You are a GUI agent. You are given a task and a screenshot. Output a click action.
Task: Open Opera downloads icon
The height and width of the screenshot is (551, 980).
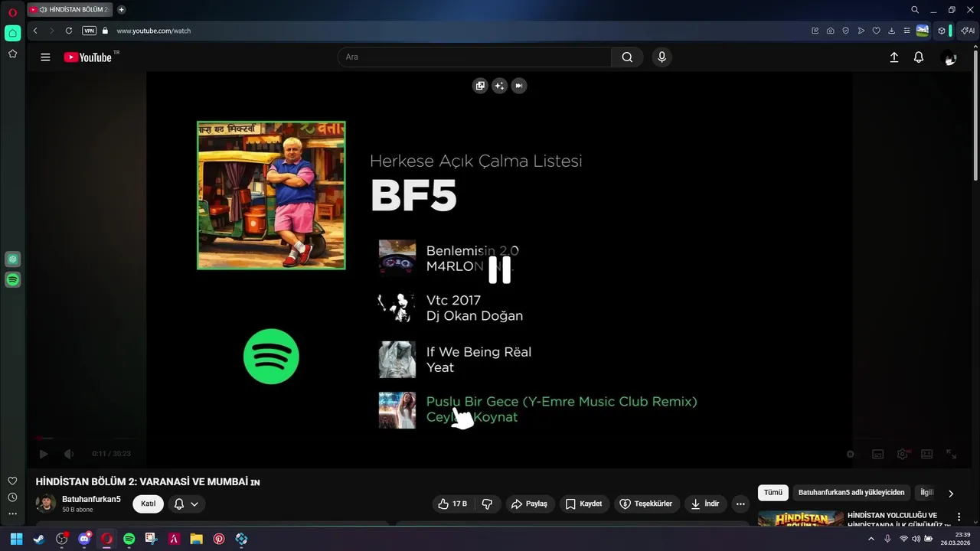892,31
